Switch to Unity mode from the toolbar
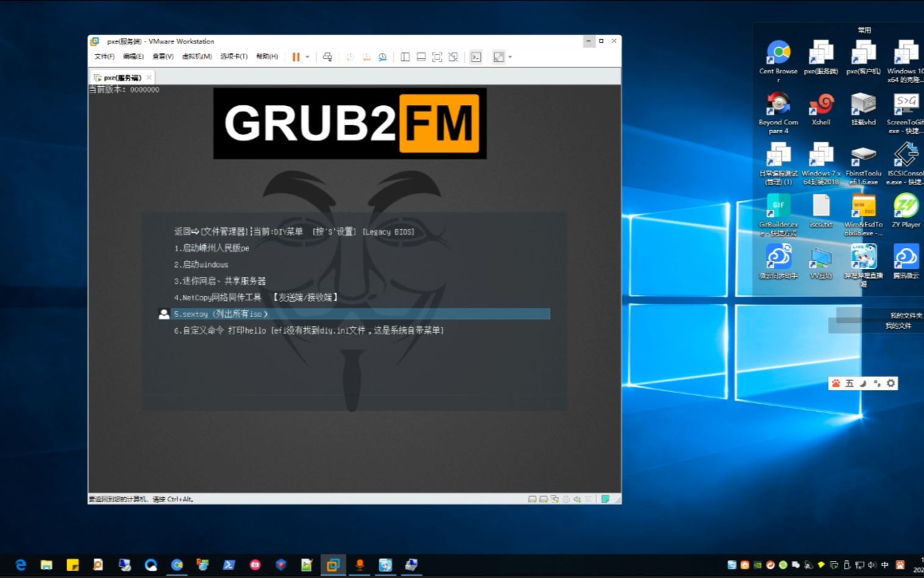This screenshot has height=578, width=924. click(x=453, y=57)
